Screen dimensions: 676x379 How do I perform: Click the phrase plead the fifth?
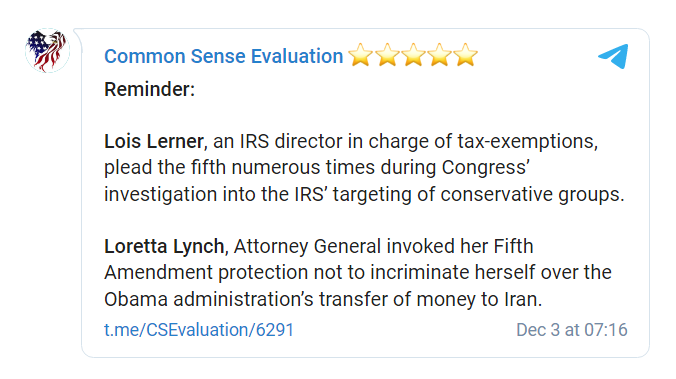(x=165, y=168)
